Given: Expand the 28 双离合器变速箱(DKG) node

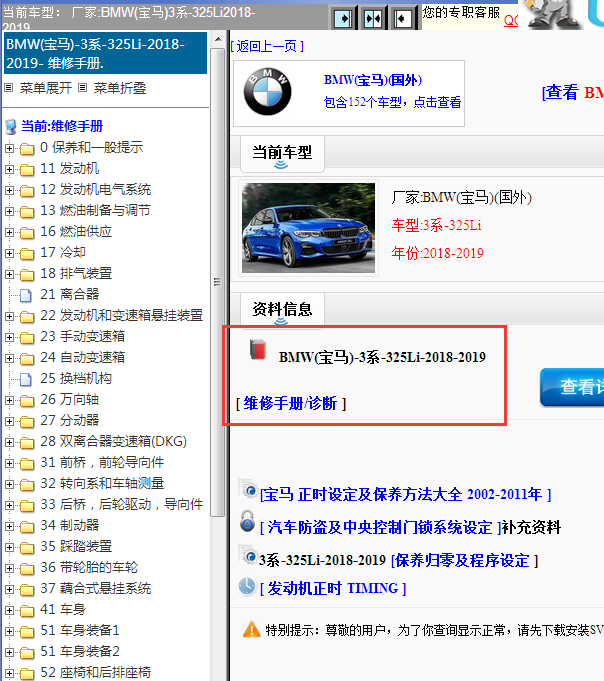Looking at the screenshot, I should click(9, 442).
